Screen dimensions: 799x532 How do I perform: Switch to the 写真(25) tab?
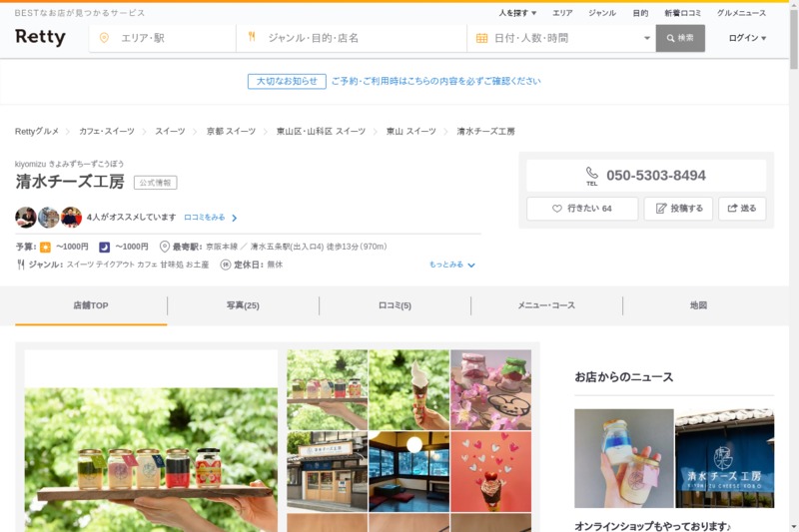pyautogui.click(x=243, y=305)
